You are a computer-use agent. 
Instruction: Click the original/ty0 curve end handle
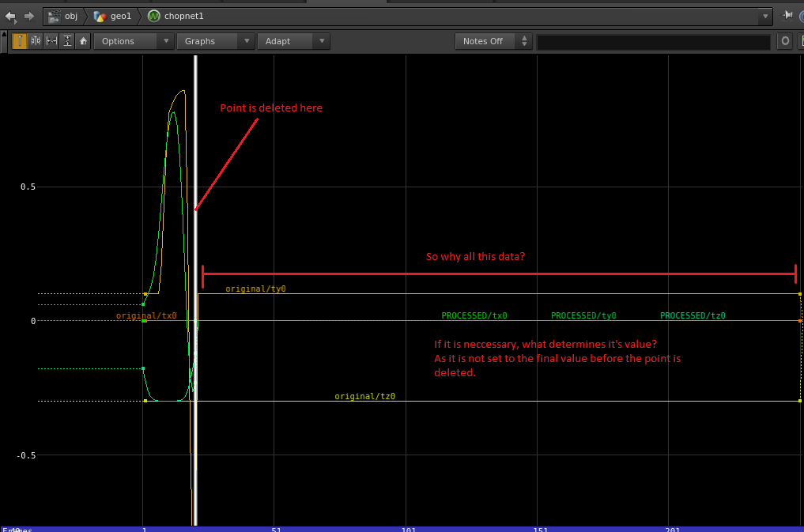tap(800, 294)
